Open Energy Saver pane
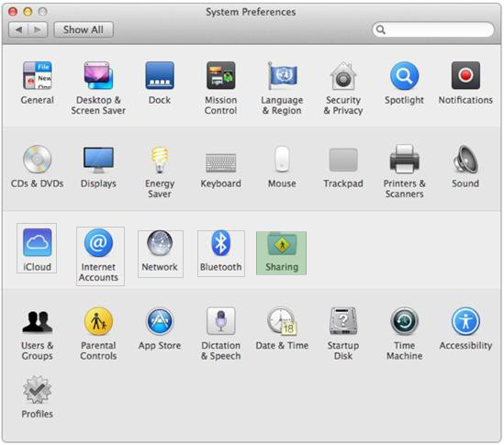504x445 pixels. 160,172
